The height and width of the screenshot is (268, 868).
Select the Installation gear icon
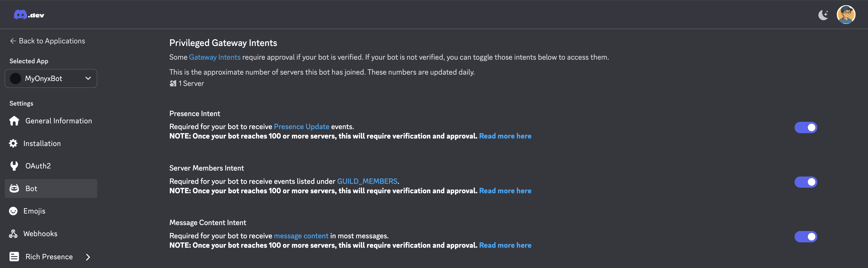(13, 143)
